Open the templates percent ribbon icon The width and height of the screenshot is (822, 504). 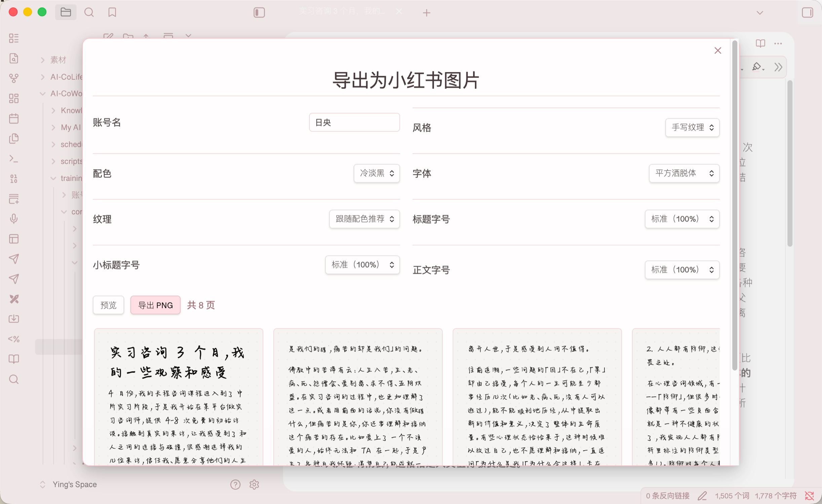(14, 339)
